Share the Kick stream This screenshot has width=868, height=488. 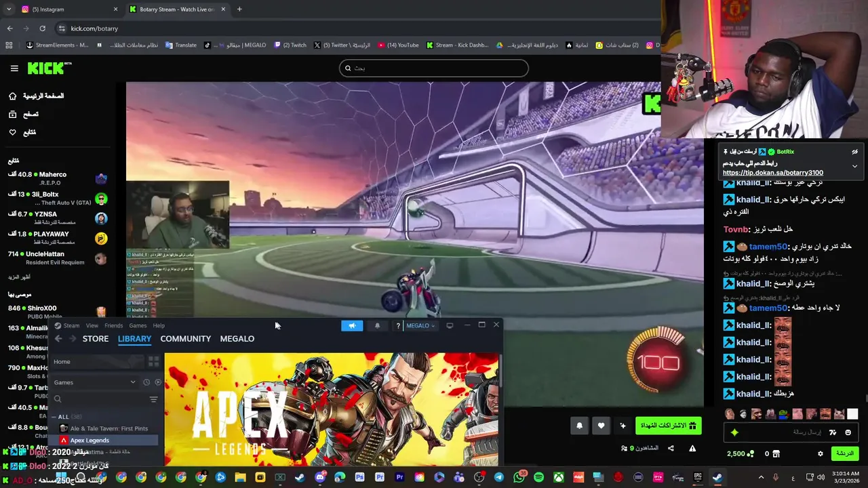pyautogui.click(x=671, y=449)
